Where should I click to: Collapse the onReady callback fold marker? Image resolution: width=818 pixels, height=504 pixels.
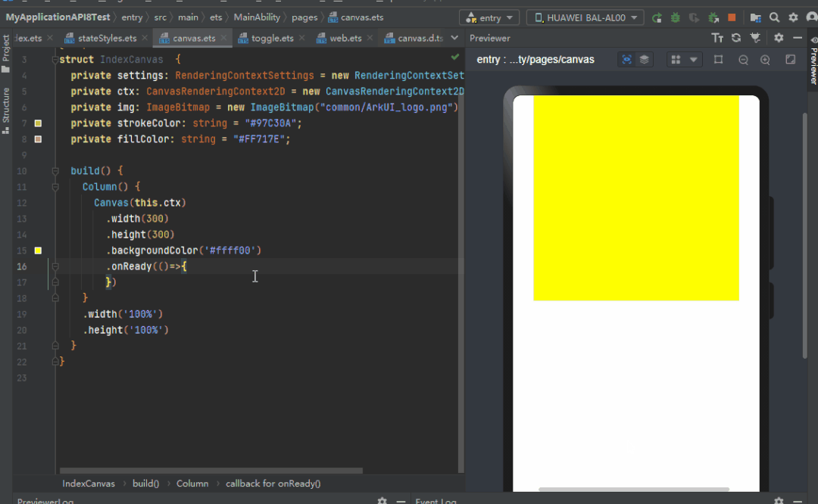(x=55, y=267)
